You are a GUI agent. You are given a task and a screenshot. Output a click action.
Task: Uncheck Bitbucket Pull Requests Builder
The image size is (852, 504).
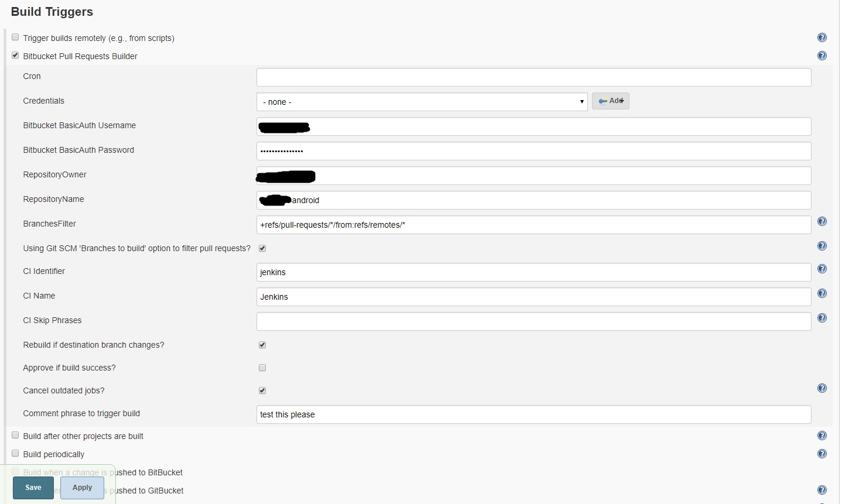tap(15, 56)
